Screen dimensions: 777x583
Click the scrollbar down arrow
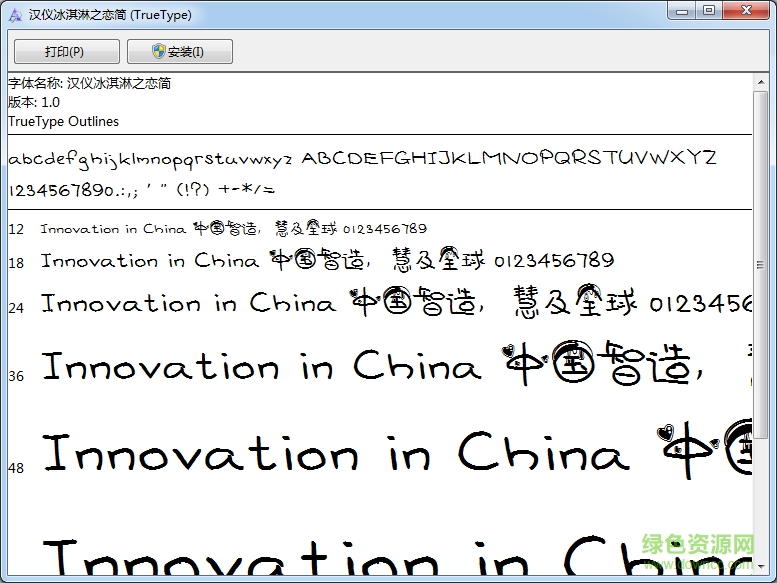click(x=761, y=566)
